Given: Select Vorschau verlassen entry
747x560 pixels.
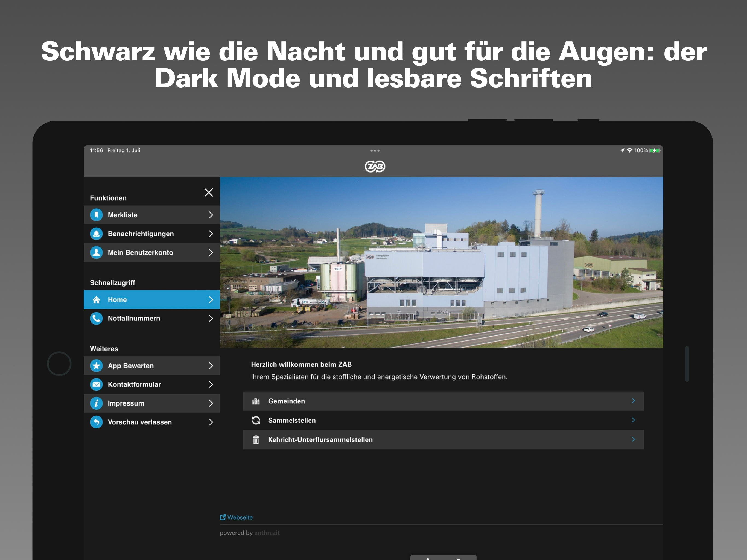Looking at the screenshot, I should pyautogui.click(x=152, y=422).
